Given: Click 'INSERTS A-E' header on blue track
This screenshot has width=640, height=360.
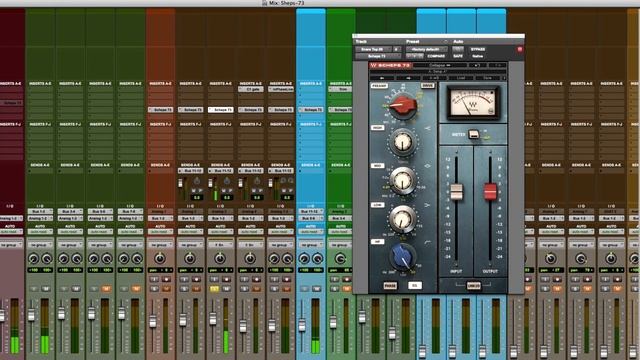Looking at the screenshot, I should (311, 83).
